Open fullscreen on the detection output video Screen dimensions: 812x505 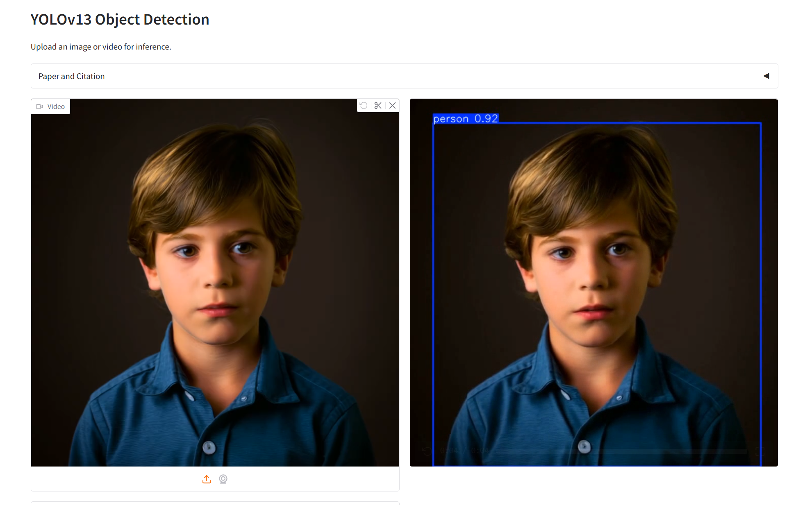(x=760, y=451)
